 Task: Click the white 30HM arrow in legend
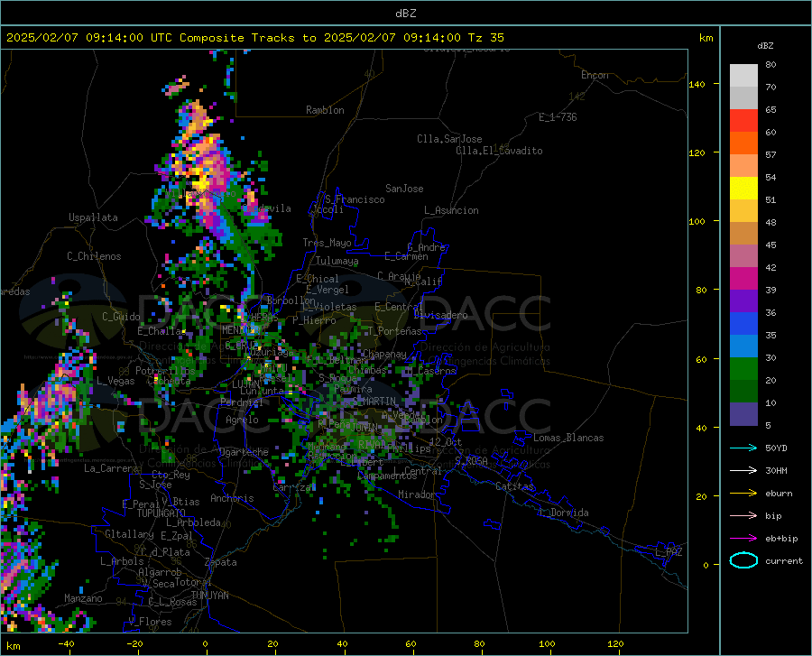click(743, 471)
